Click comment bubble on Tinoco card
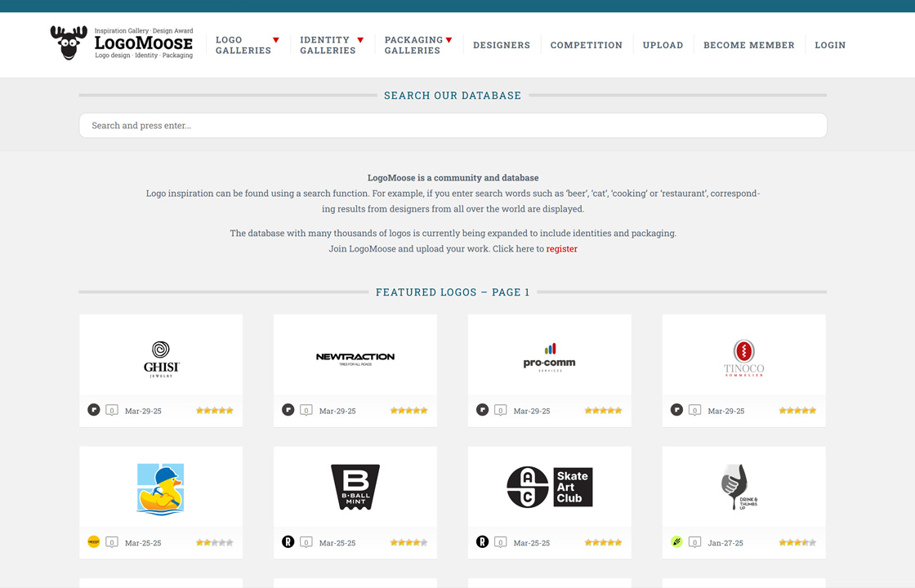The height and width of the screenshot is (588, 915). click(x=695, y=411)
